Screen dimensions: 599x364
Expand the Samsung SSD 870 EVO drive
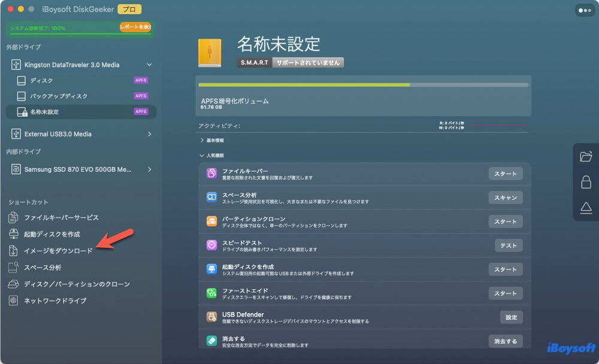[x=149, y=169]
